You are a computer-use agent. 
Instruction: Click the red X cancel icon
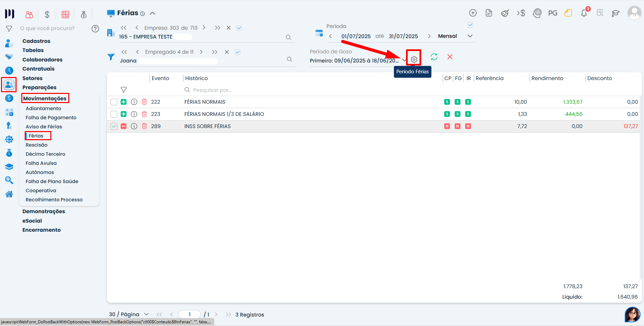coord(450,57)
